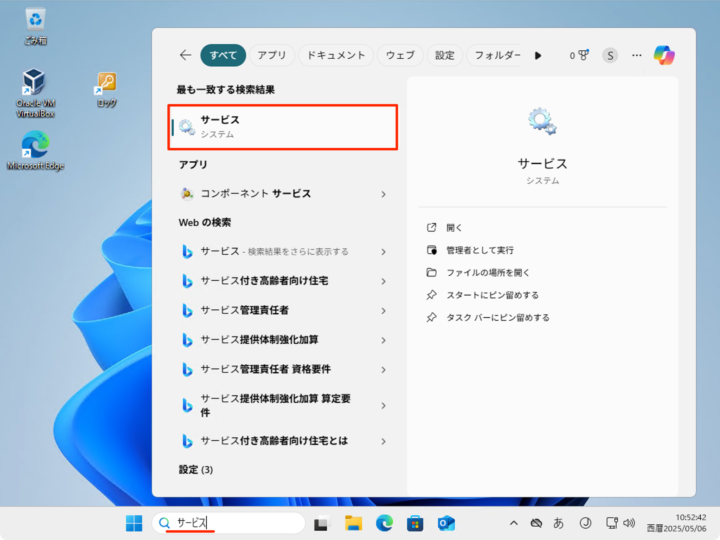The image size is (720, 540).
Task: Open Task View on the taskbar
Action: (x=322, y=523)
